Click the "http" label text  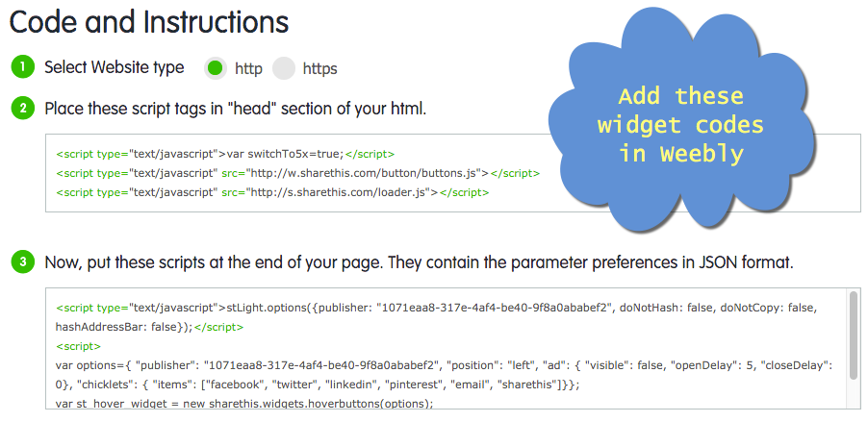(x=248, y=69)
